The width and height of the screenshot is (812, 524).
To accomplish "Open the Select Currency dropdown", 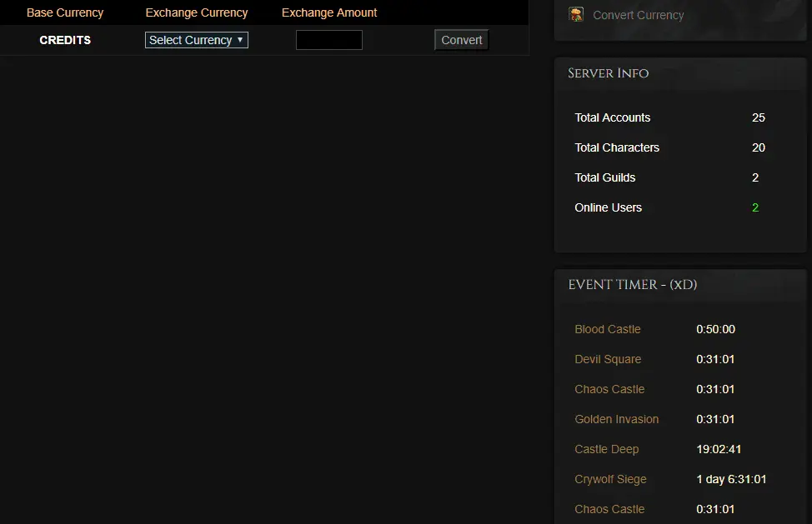I will (196, 40).
